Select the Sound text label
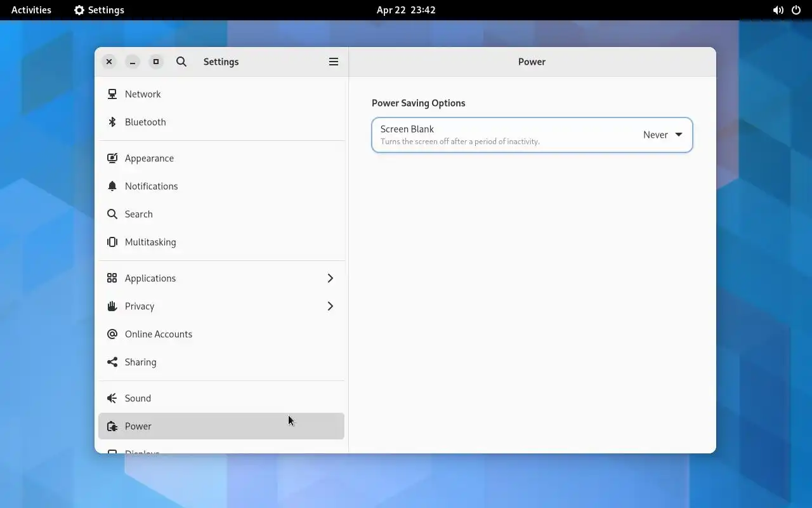 pos(138,398)
